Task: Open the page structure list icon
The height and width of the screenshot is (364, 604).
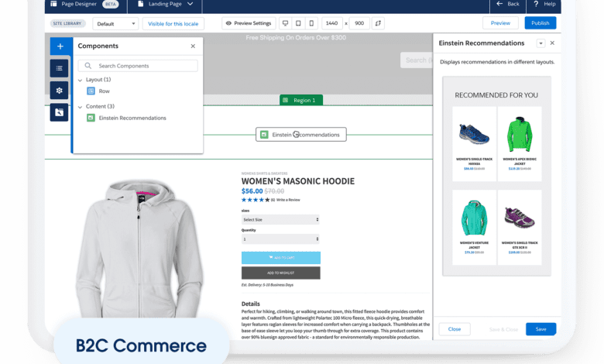Action: point(59,68)
